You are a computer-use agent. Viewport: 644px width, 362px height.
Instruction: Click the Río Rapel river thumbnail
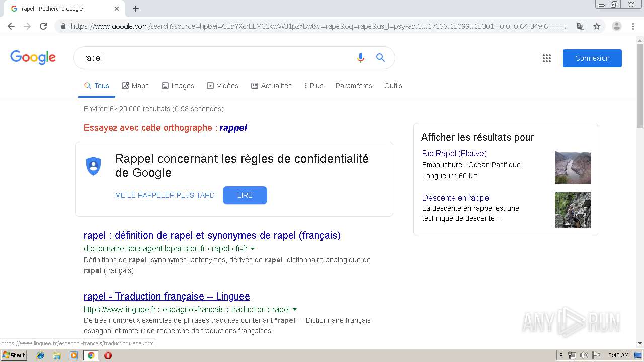click(x=573, y=167)
